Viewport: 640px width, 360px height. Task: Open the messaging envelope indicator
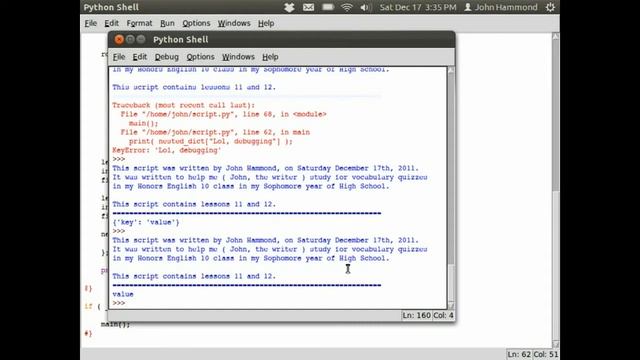pyautogui.click(x=309, y=7)
